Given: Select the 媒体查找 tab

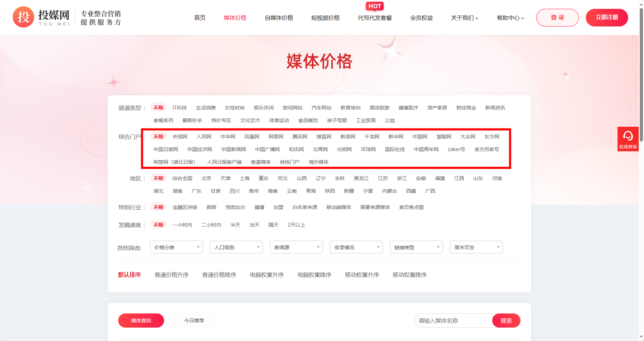Looking at the screenshot, I should click(x=141, y=321).
